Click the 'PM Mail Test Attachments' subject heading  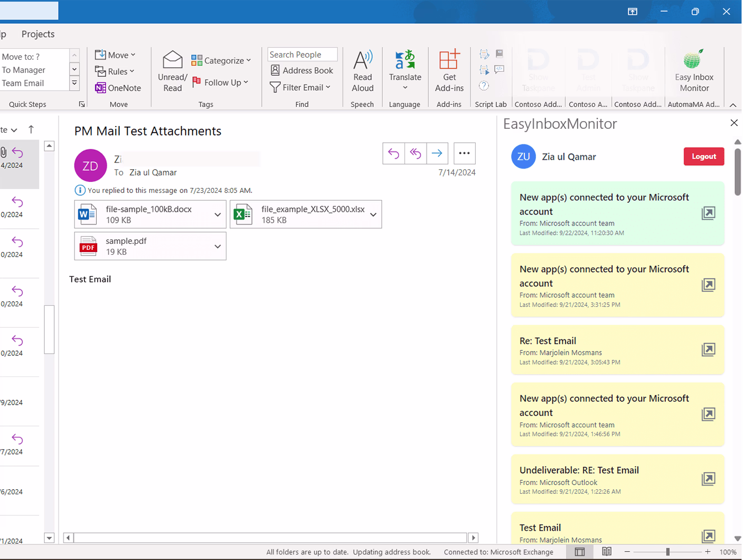coord(148,131)
